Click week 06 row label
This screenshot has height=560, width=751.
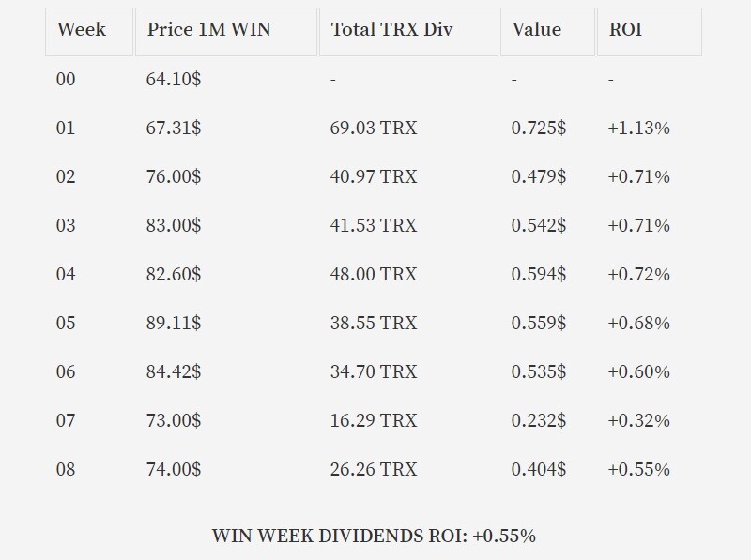pyautogui.click(x=66, y=372)
